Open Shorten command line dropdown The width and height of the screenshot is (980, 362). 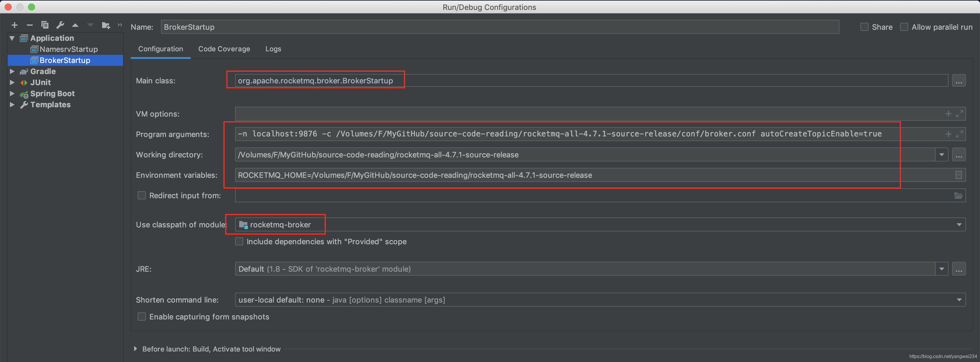959,300
